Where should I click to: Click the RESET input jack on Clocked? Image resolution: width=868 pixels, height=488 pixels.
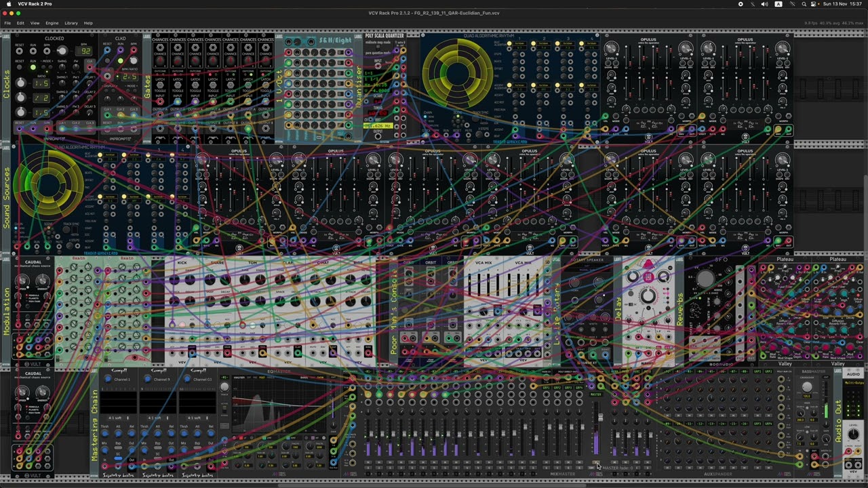click(20, 52)
